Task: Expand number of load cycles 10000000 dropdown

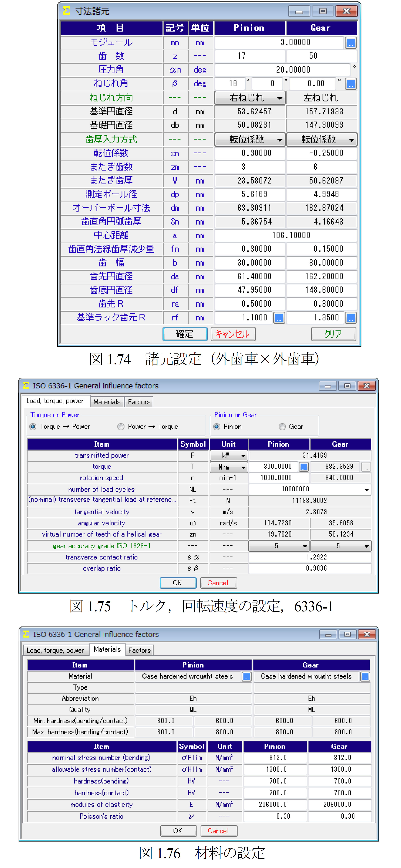Action: [x=366, y=490]
